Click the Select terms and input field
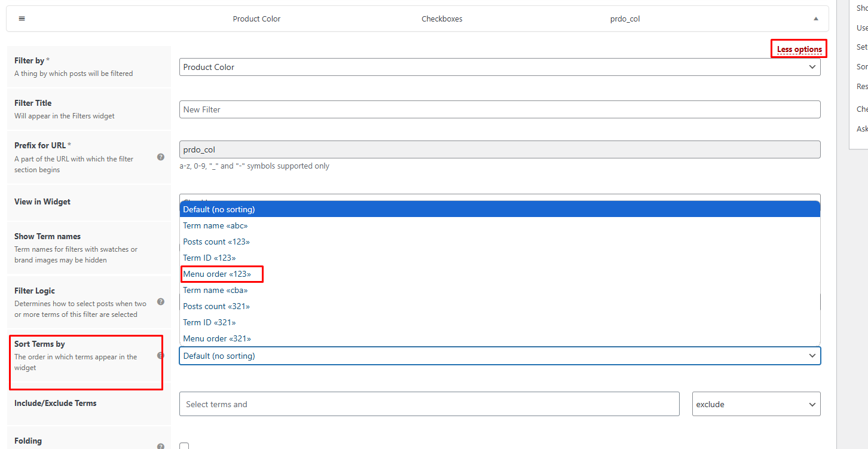The height and width of the screenshot is (449, 868). tap(429, 404)
